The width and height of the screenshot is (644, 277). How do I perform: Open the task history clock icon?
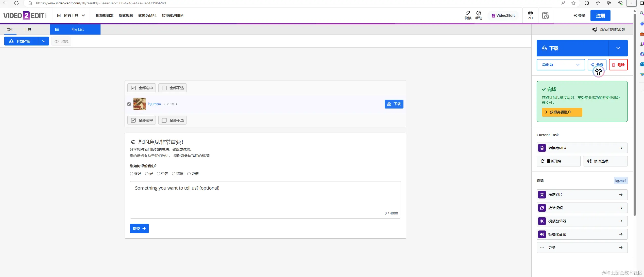545,16
